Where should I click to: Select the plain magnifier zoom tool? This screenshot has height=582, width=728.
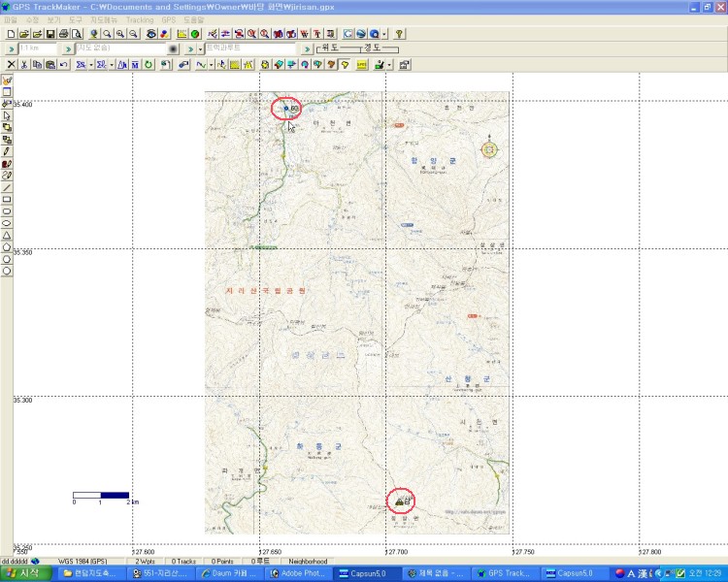[x=107, y=34]
